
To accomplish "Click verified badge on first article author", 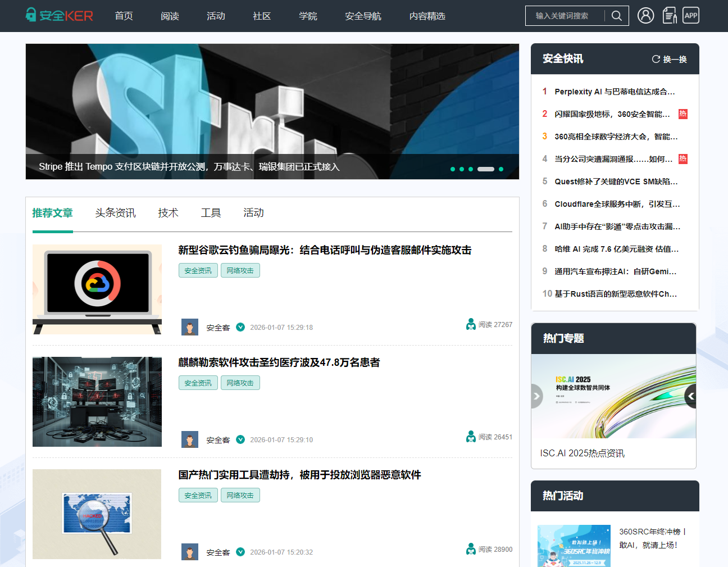I will (x=240, y=327).
